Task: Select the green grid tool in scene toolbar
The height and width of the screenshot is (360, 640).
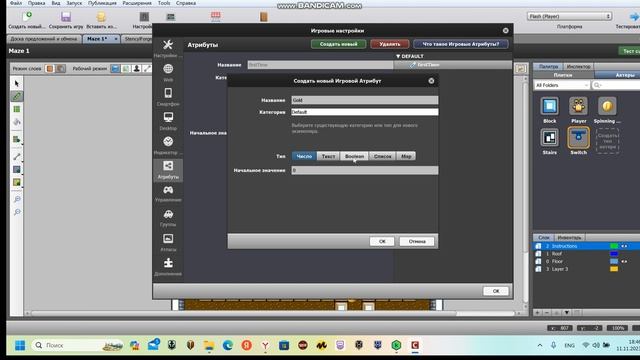Action: pos(17,109)
